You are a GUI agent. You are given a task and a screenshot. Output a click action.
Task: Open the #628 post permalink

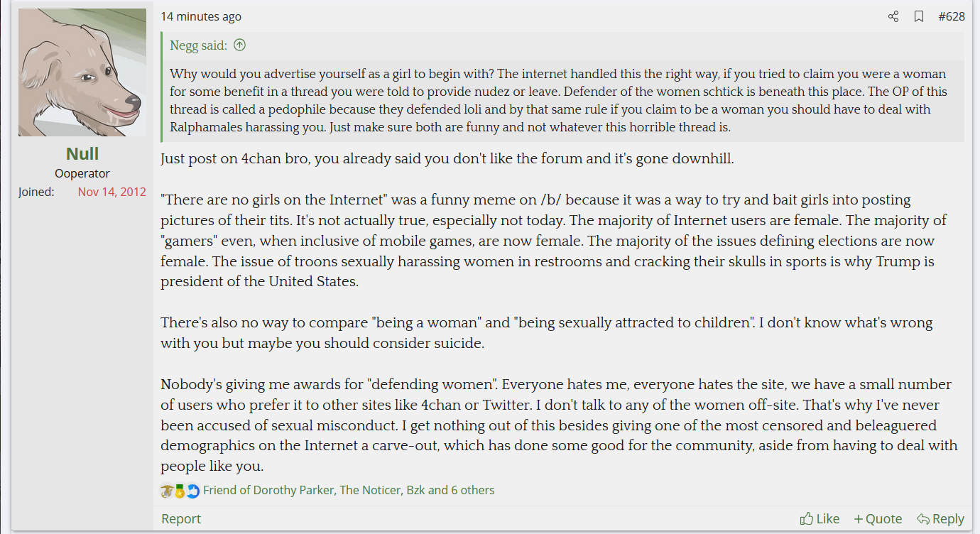pyautogui.click(x=952, y=16)
